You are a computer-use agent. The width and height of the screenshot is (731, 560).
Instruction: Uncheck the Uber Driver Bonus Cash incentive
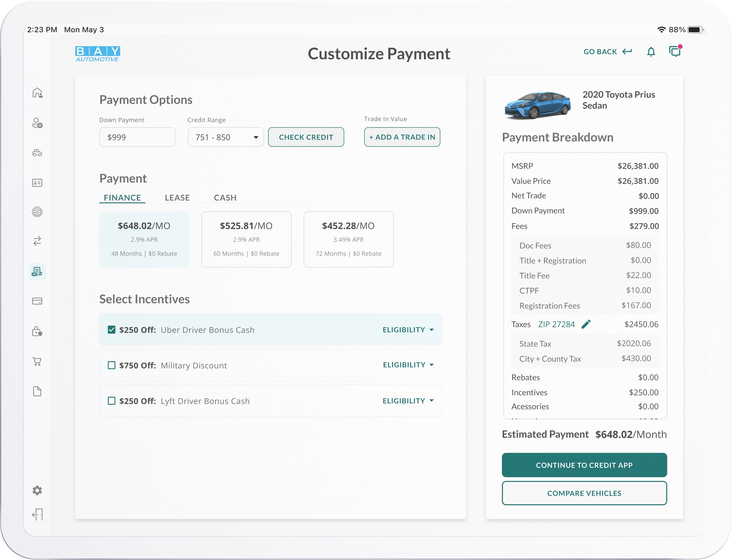[x=111, y=329]
